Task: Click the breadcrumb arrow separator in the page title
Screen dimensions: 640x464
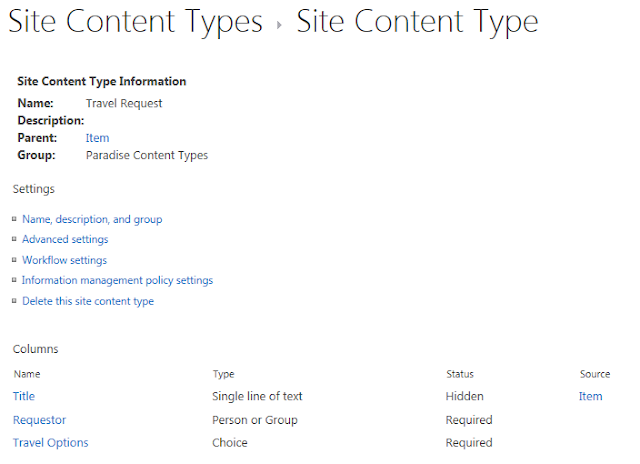Action: tap(280, 24)
